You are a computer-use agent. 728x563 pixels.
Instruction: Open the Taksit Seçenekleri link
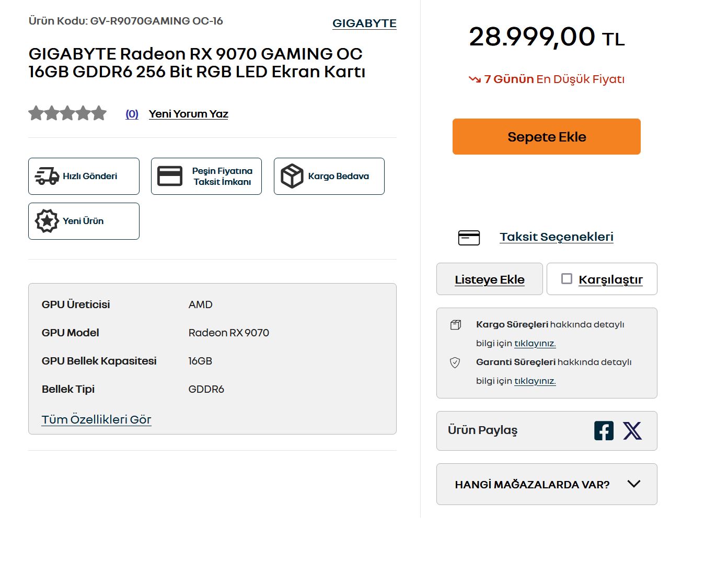557,237
